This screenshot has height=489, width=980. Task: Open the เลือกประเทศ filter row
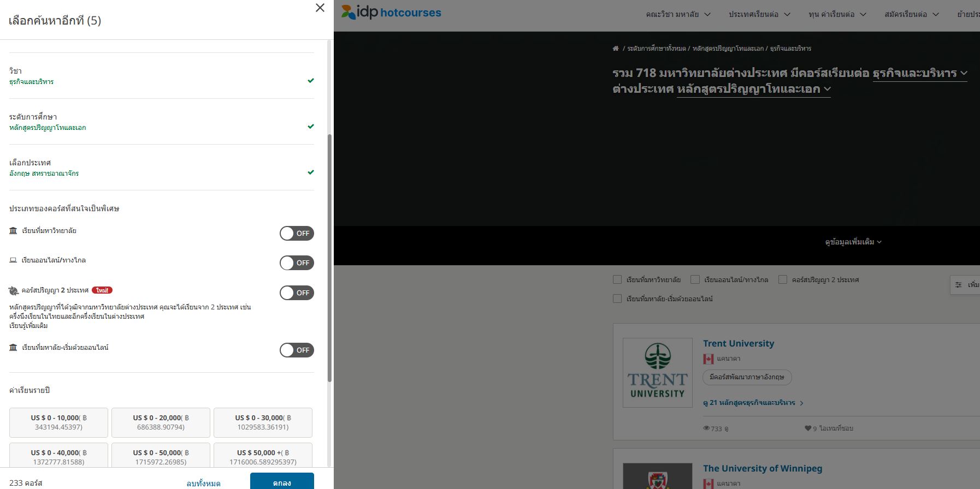[x=162, y=168]
